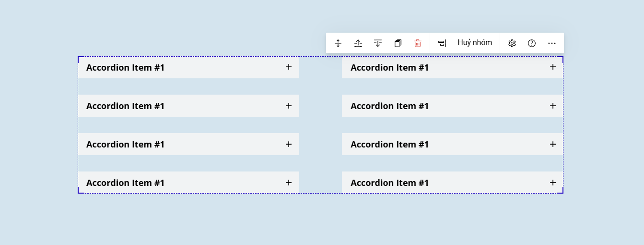The image size is (644, 245).
Task: Open the three-dot more options menu
Action: (x=552, y=43)
